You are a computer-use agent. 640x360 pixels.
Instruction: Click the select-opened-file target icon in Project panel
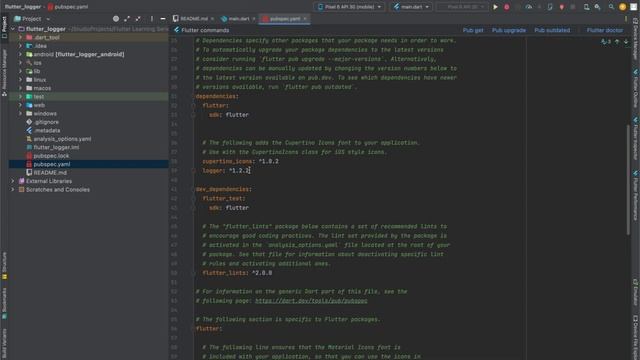coord(116,19)
